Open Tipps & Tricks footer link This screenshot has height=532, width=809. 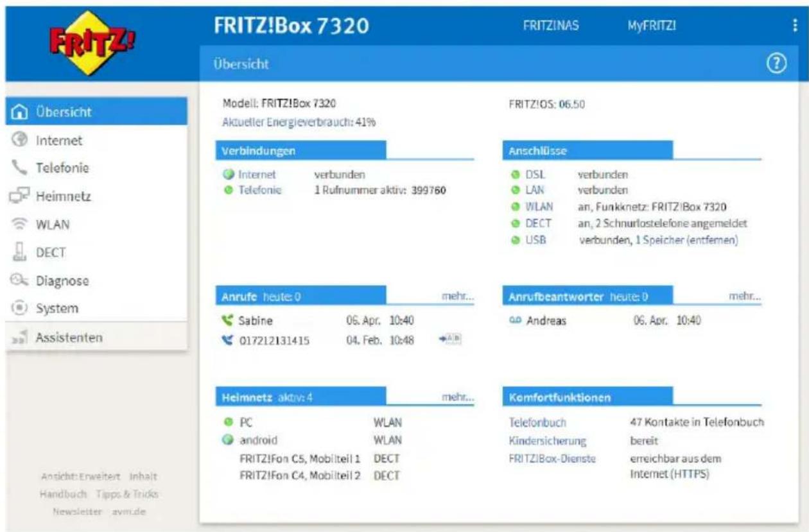(127, 494)
